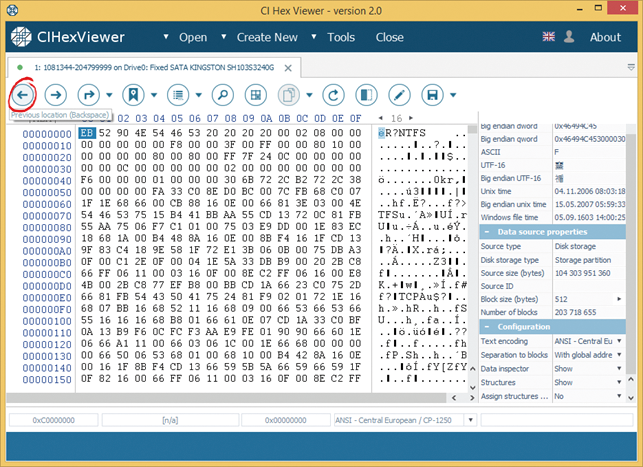643x467 pixels.
Task: Click the 0xC0000000 status field
Action: pos(54,420)
